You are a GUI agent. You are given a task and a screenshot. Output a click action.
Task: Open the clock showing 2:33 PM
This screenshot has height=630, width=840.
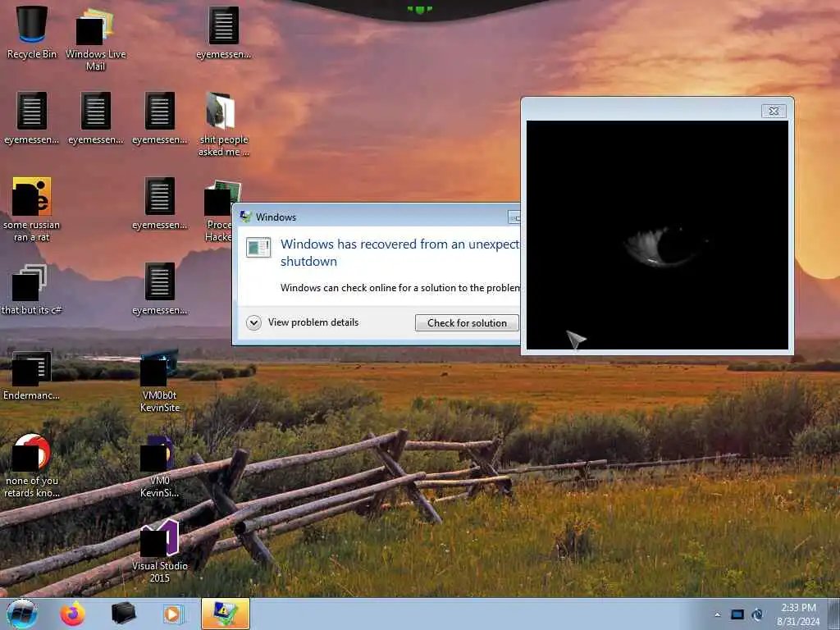(x=798, y=614)
